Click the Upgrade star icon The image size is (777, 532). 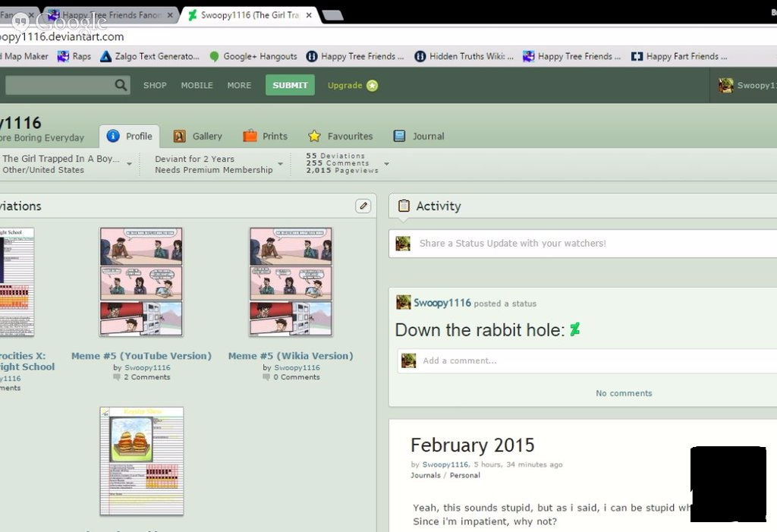[x=372, y=86]
